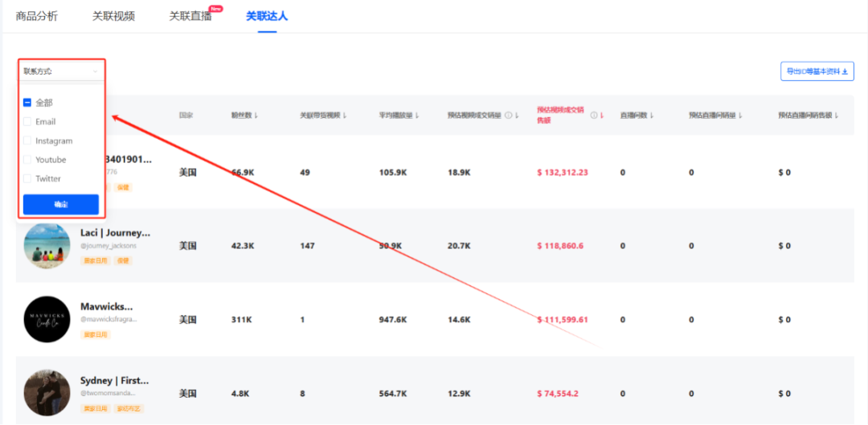Click the blue 确定 button
Viewport: 868px width, 425px height.
tap(61, 205)
